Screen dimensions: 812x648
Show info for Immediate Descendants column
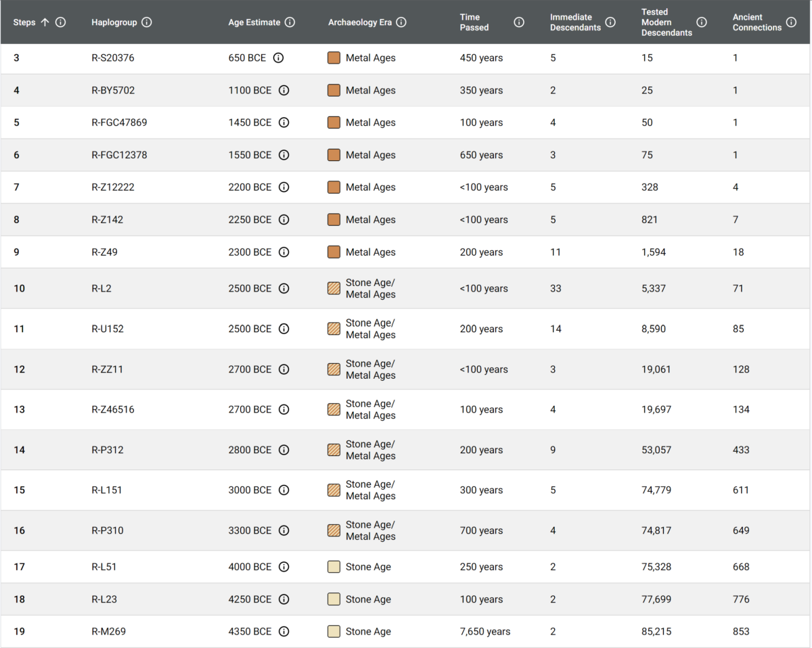[610, 22]
